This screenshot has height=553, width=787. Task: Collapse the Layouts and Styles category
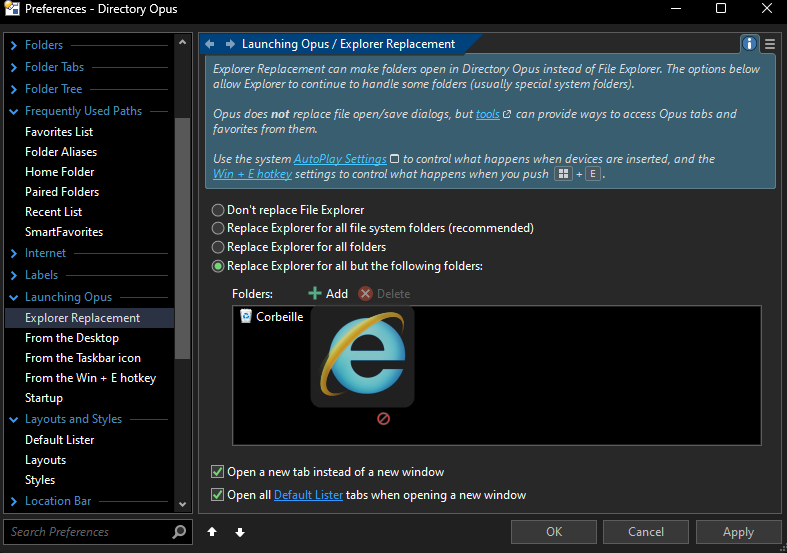[14, 420]
